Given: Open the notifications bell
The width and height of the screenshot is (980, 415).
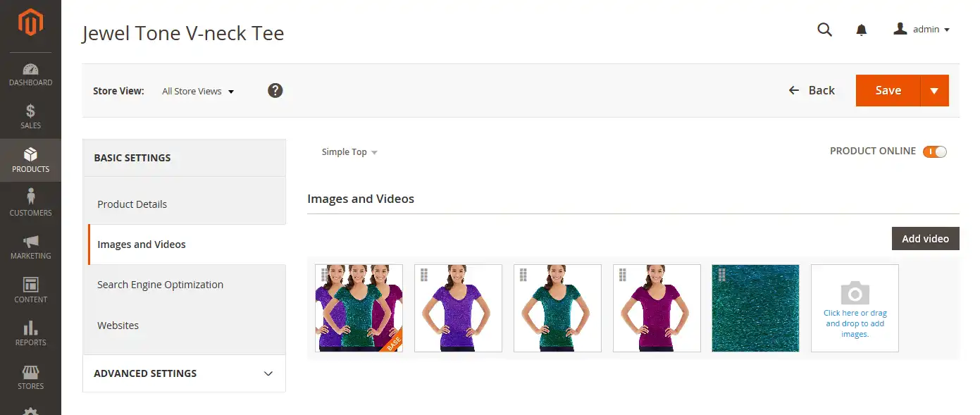Looking at the screenshot, I should point(861,30).
